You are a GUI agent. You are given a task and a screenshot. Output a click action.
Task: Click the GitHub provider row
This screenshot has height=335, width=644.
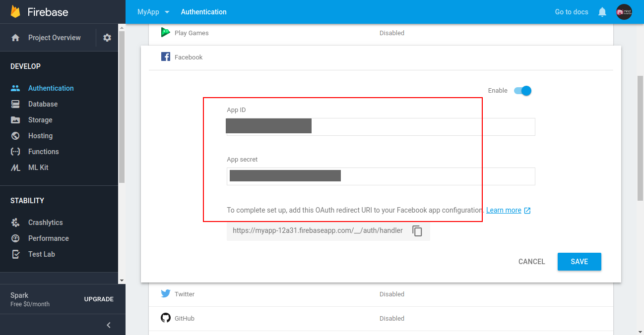pyautogui.click(x=381, y=318)
